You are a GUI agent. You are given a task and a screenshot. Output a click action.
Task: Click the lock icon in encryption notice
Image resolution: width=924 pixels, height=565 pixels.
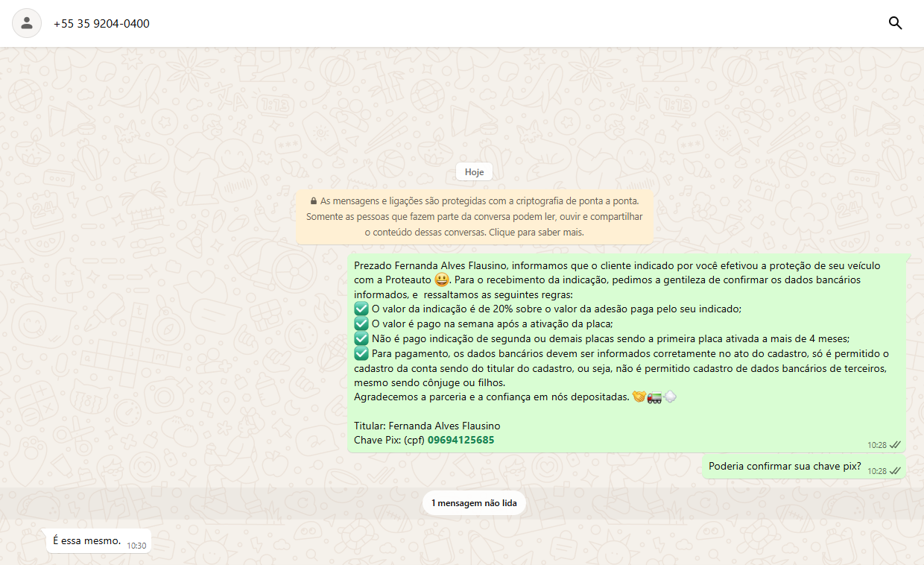pos(313,201)
